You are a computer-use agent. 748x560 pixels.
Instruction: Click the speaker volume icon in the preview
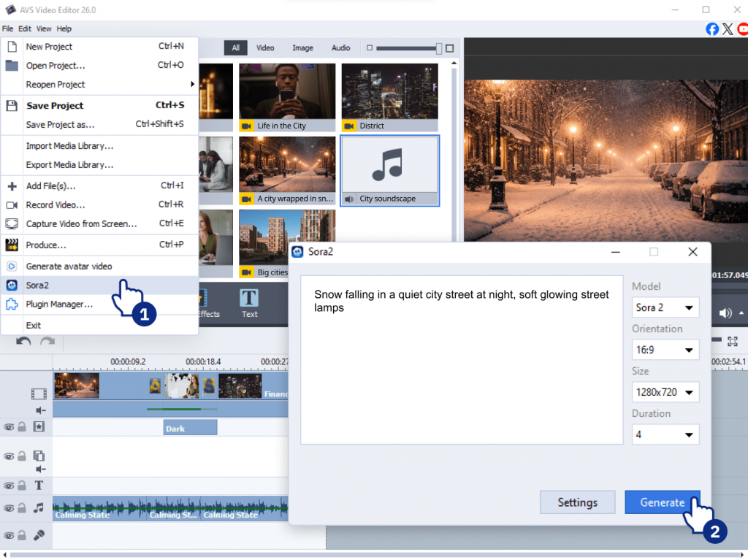point(725,313)
